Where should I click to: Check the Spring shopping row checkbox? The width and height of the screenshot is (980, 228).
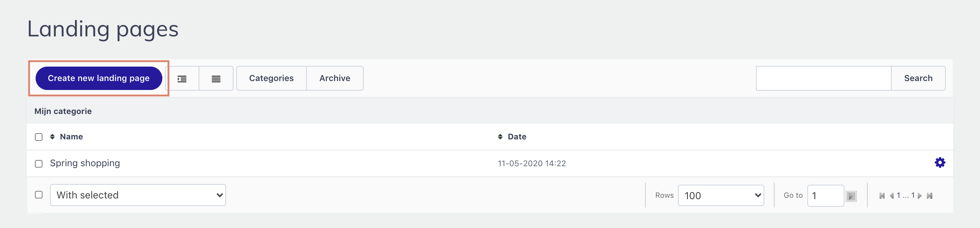click(x=39, y=163)
